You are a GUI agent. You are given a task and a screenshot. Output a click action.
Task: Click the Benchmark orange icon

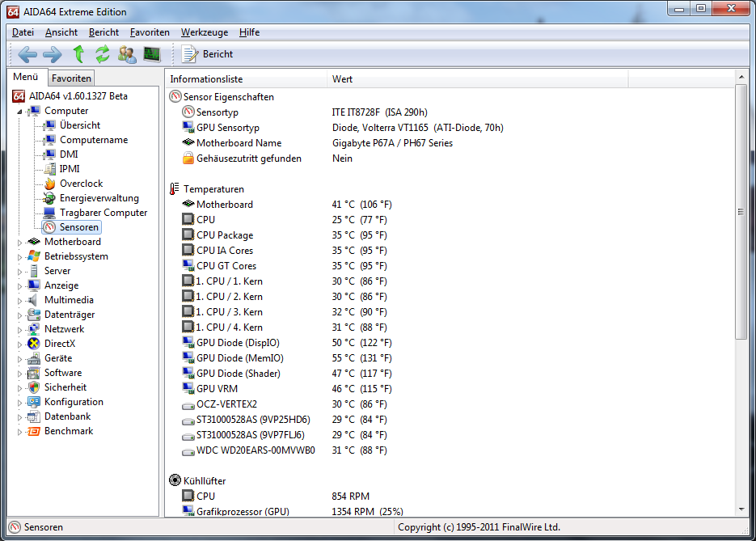pyautogui.click(x=34, y=431)
